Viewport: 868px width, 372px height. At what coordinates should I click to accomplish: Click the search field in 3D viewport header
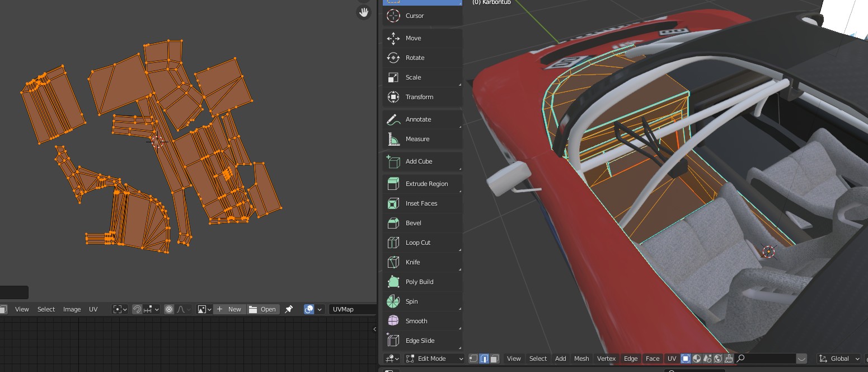pos(766,359)
